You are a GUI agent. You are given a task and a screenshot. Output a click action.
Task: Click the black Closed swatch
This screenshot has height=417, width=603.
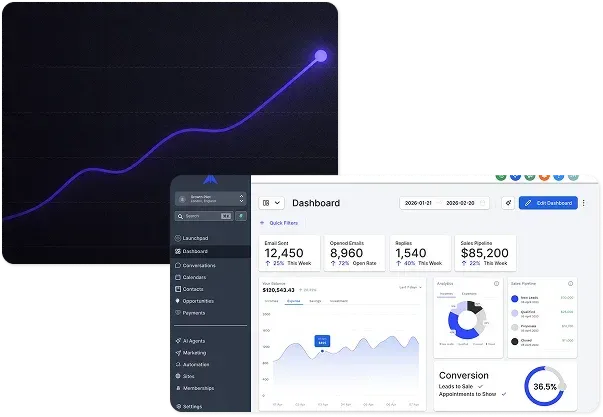(x=515, y=341)
